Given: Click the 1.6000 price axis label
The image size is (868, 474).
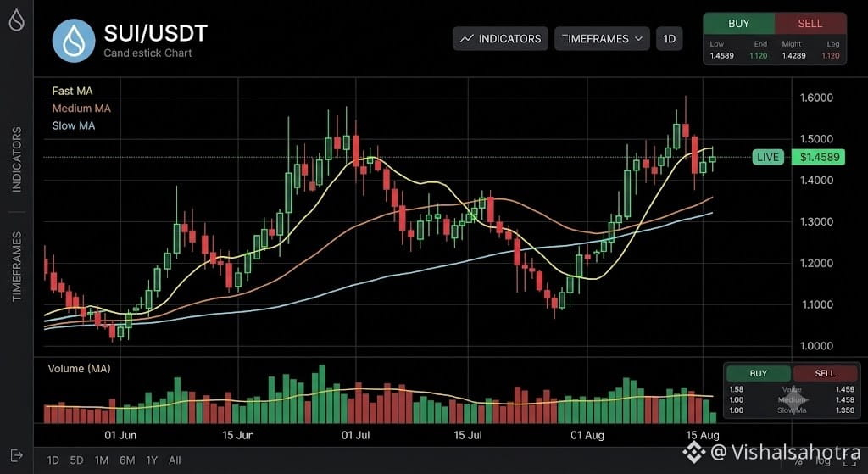Looking at the screenshot, I should click(816, 98).
